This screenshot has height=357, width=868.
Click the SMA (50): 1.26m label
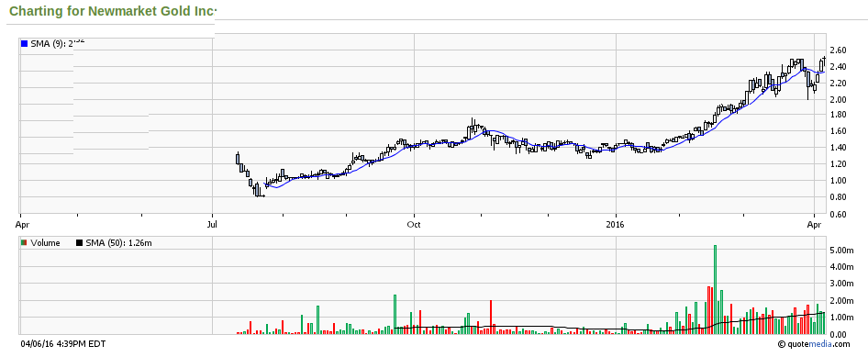coord(118,243)
